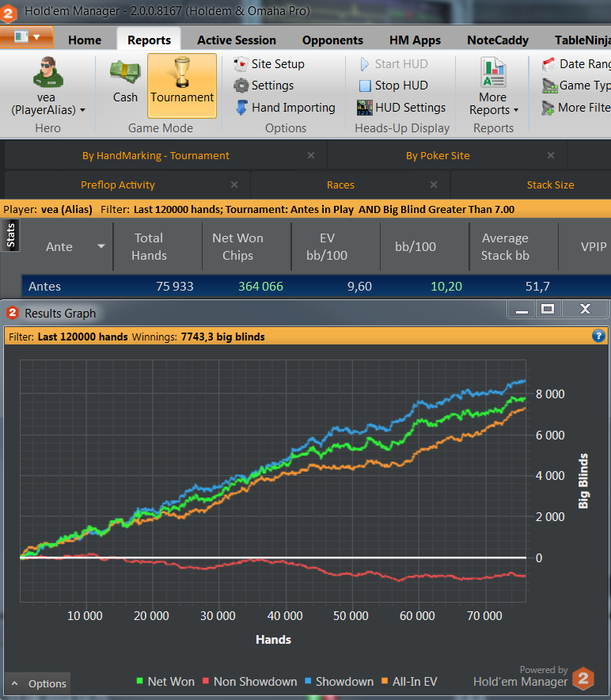This screenshot has width=611, height=700.
Task: Open More Filters
Action: click(576, 108)
